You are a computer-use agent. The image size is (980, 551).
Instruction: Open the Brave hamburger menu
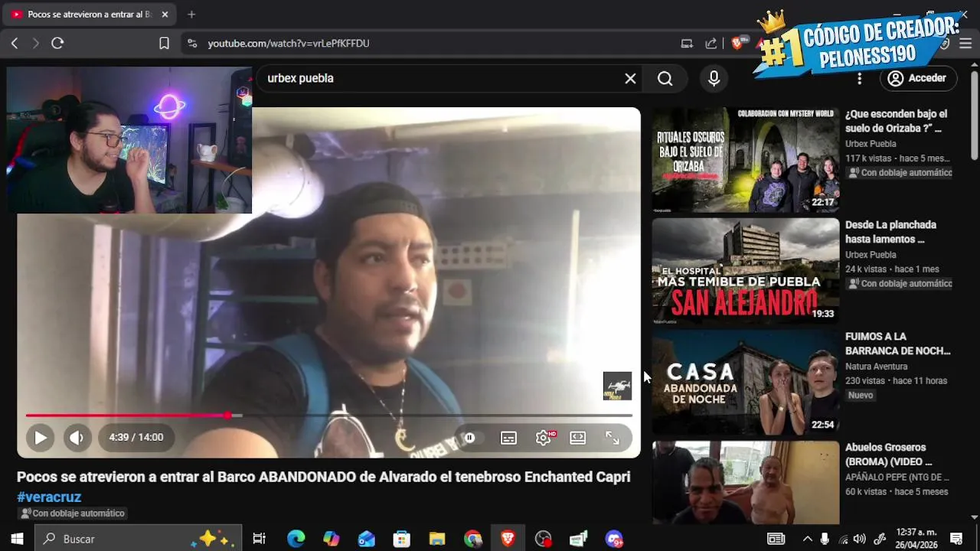tap(965, 44)
